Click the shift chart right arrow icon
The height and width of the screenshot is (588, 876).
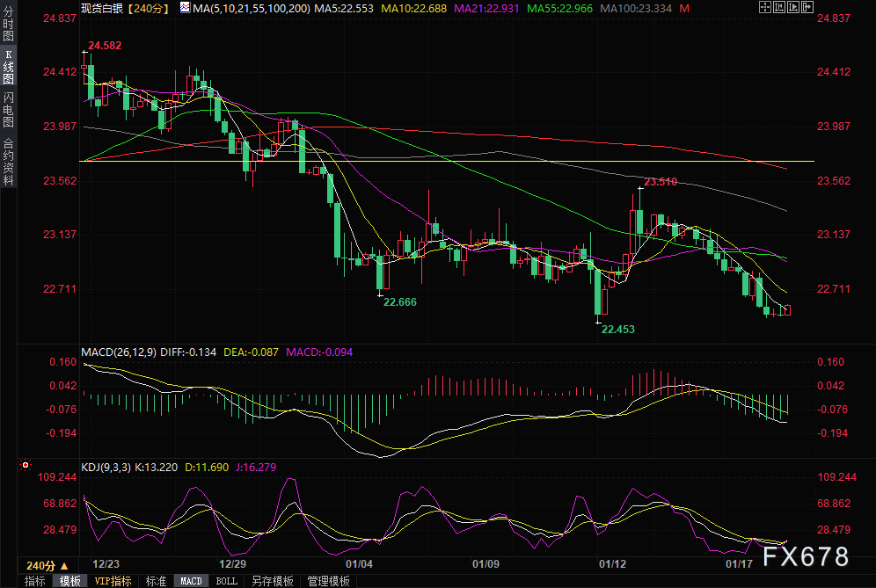(x=807, y=7)
